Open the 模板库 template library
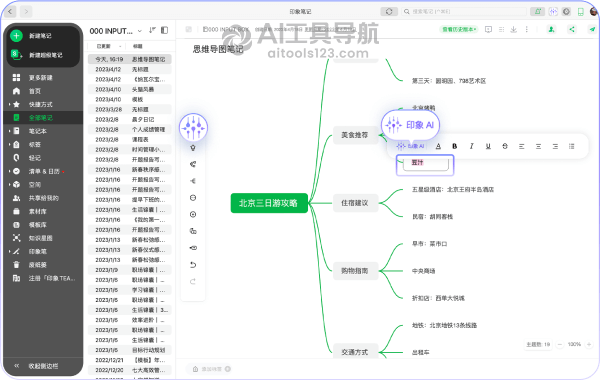600x381 pixels. coord(38,225)
